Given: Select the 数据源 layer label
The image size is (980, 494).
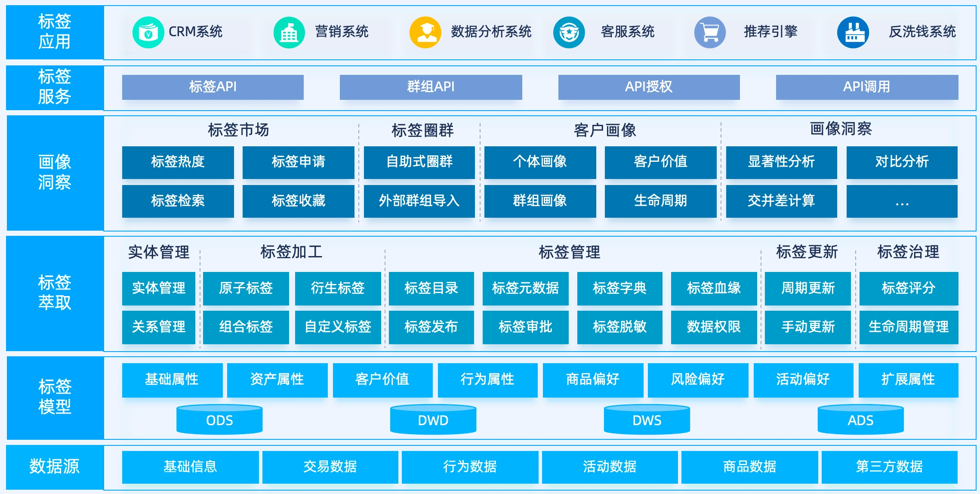Looking at the screenshot, I should (55, 467).
